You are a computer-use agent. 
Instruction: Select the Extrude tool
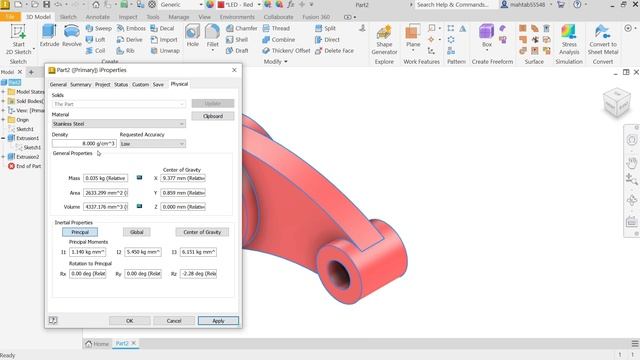(x=49, y=36)
